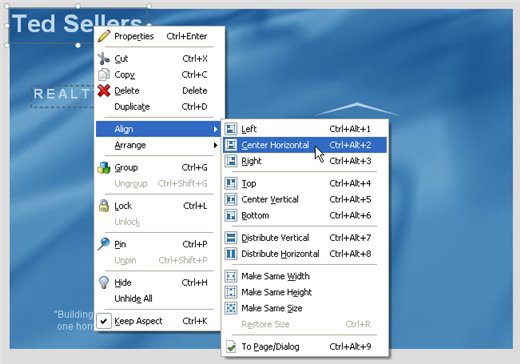Click the Align Left icon
520x364 pixels.
[231, 129]
